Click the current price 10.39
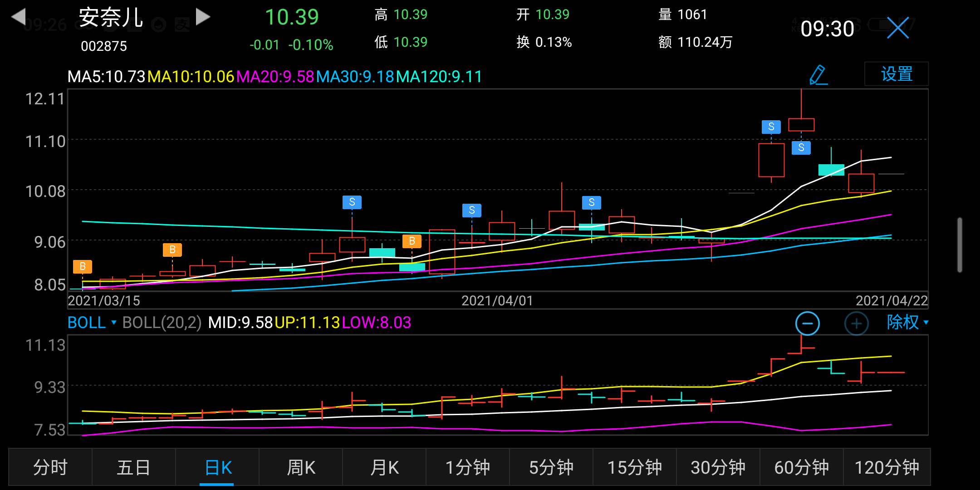 point(292,17)
